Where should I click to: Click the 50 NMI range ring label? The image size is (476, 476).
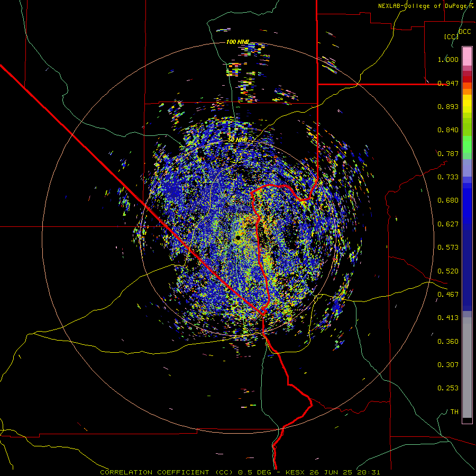click(237, 140)
